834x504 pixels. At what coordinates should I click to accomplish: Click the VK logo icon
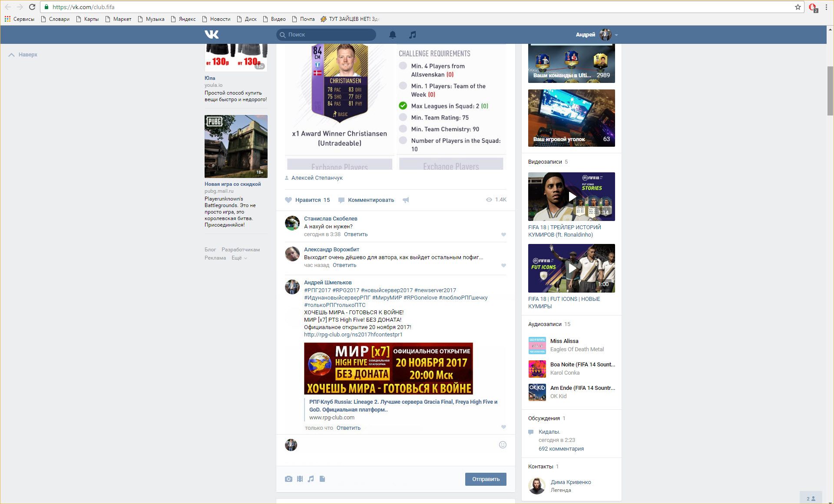click(x=212, y=34)
